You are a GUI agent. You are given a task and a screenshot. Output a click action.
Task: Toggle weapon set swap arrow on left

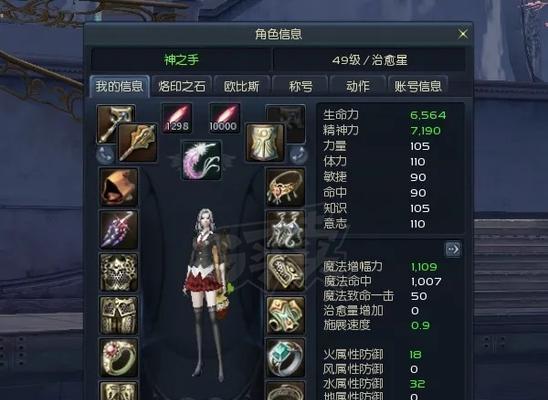[x=105, y=155]
